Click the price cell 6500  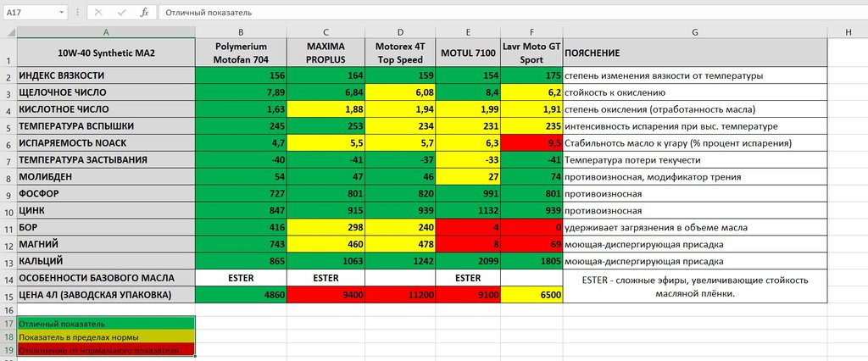(531, 295)
